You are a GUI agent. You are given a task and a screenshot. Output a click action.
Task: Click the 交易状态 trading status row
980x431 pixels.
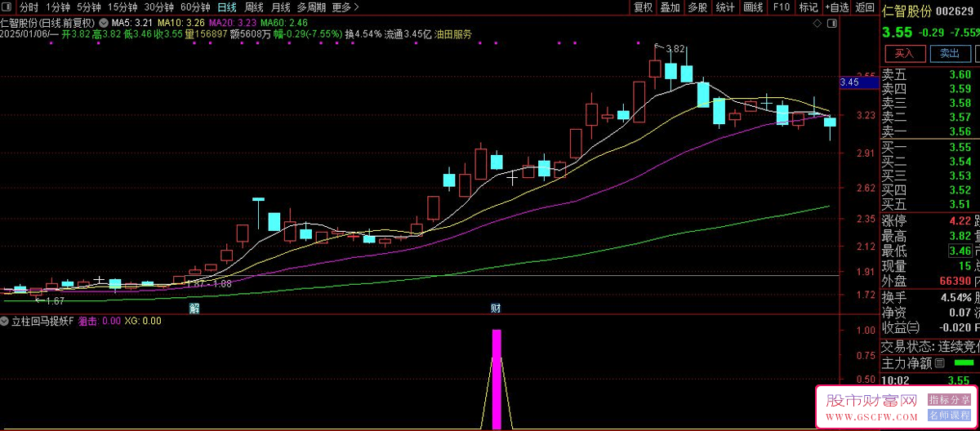930,345
